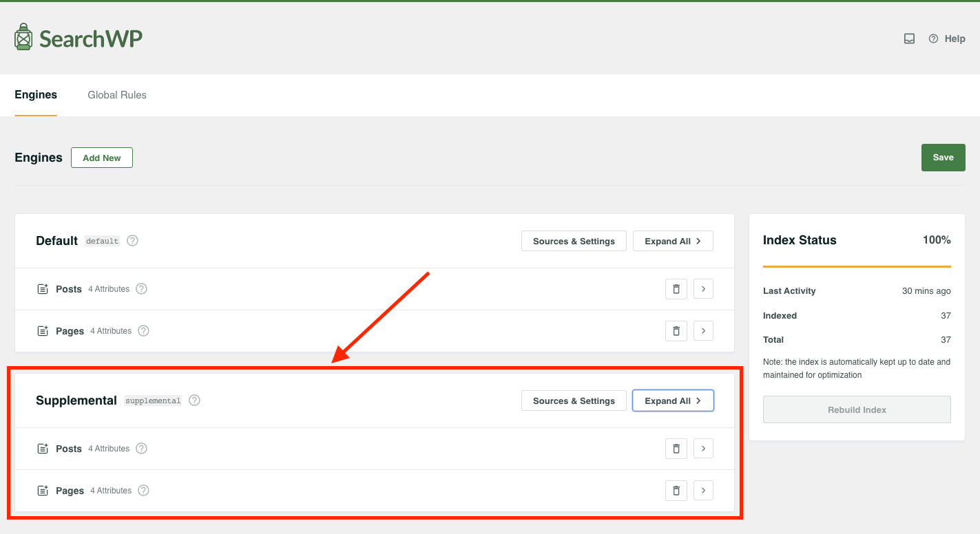Expand Pages row in Default engine
This screenshot has width=980, height=534.
pyautogui.click(x=703, y=331)
